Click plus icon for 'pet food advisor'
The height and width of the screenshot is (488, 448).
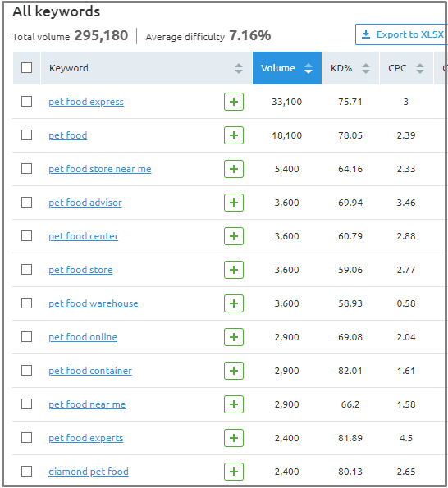(234, 203)
